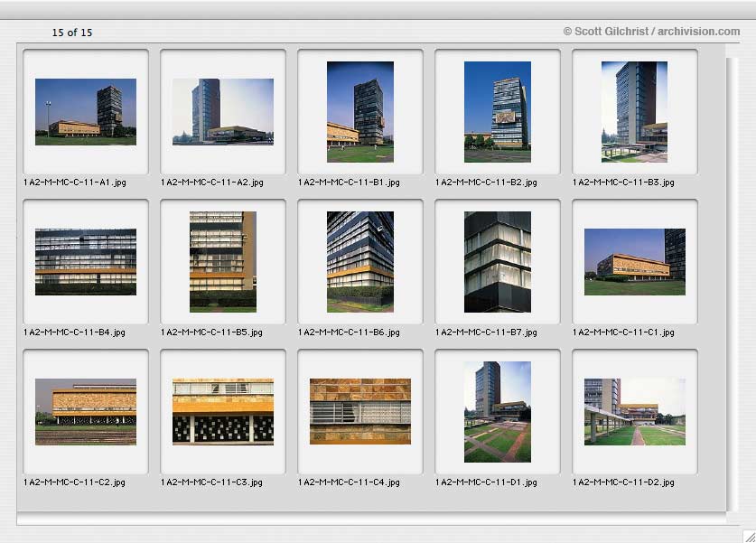Click filename label 1A2-M-MC-C-11-B5.jpg
The height and width of the screenshot is (543, 756).
211,332
